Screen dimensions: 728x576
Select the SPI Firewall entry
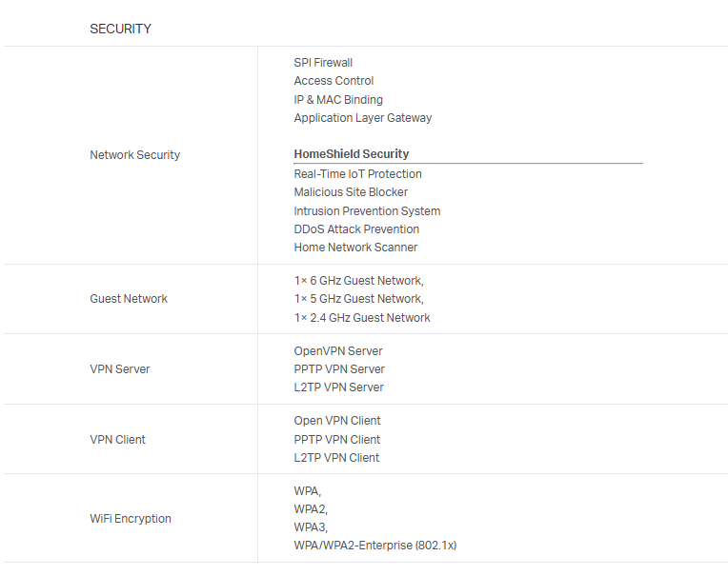[x=323, y=63]
